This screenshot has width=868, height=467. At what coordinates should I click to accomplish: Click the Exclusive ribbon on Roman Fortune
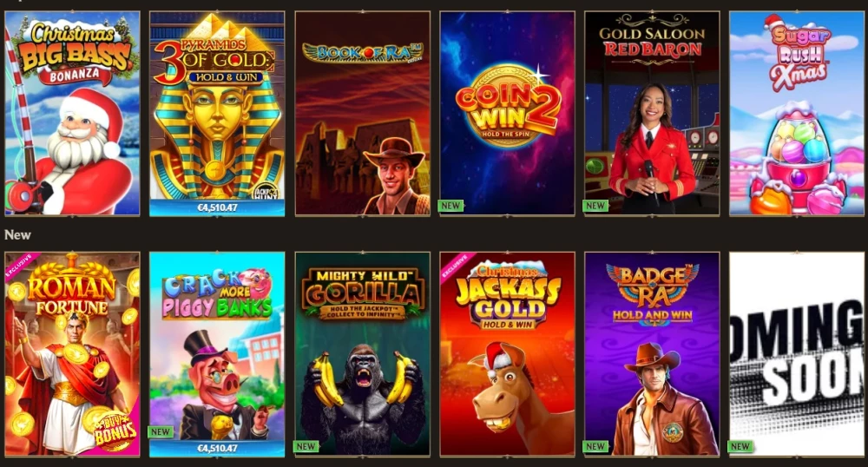click(x=19, y=266)
